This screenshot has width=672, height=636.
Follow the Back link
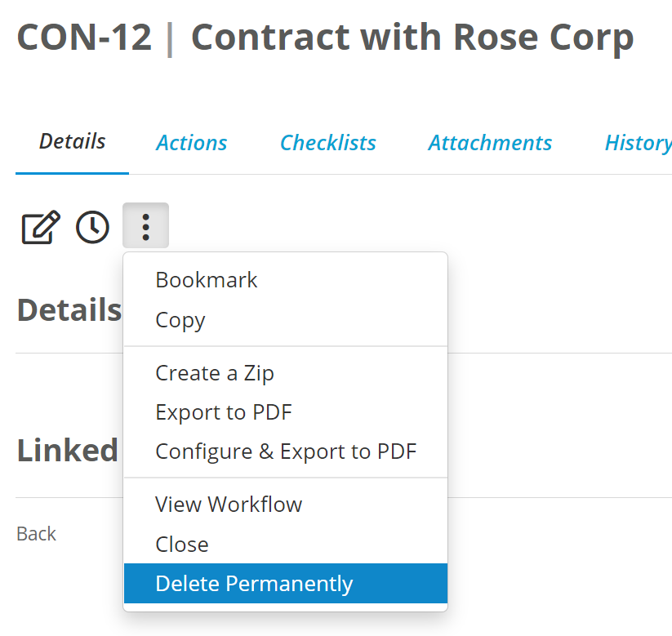(x=37, y=534)
